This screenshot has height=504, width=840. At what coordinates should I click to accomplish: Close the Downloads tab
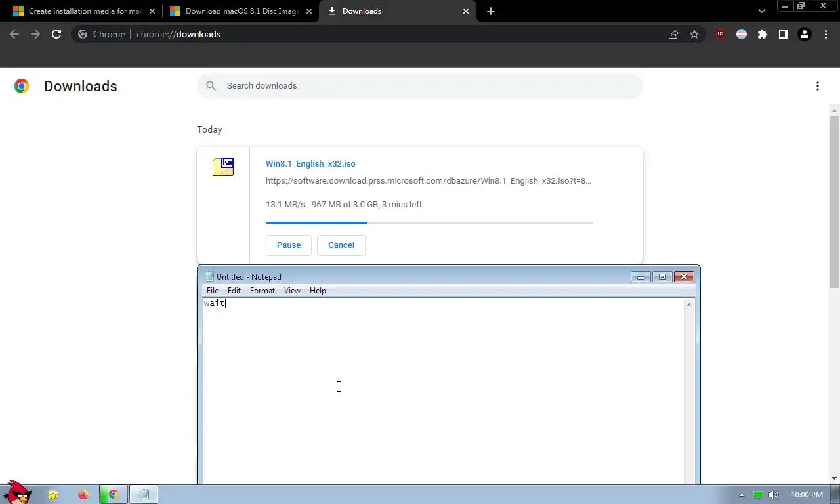point(466,11)
